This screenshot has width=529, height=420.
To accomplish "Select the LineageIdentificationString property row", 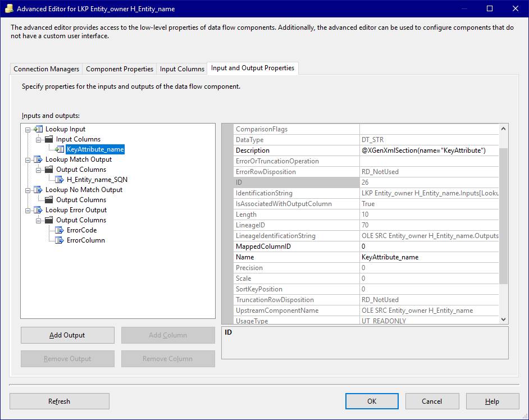I will [x=366, y=236].
